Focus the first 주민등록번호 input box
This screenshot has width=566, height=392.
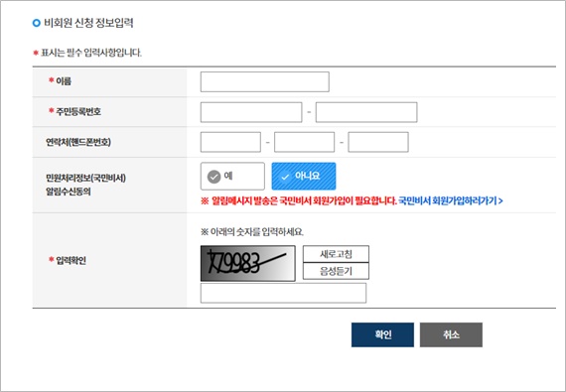click(x=251, y=112)
